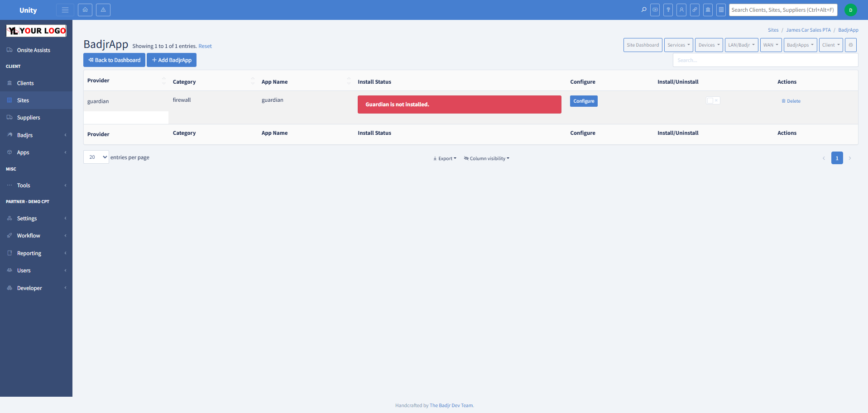Screen dimensions: 868x413
Task: Expand the Settings sidebar menu
Action: [36, 218]
